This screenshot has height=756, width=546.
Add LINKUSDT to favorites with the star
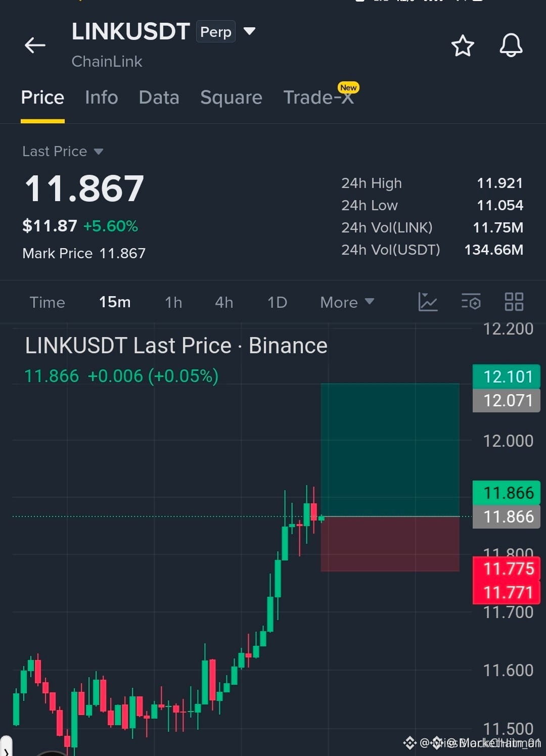(x=463, y=45)
